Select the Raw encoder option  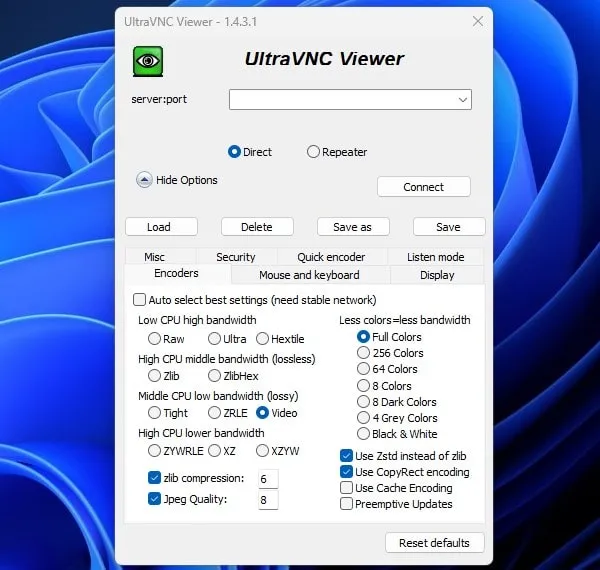154,339
